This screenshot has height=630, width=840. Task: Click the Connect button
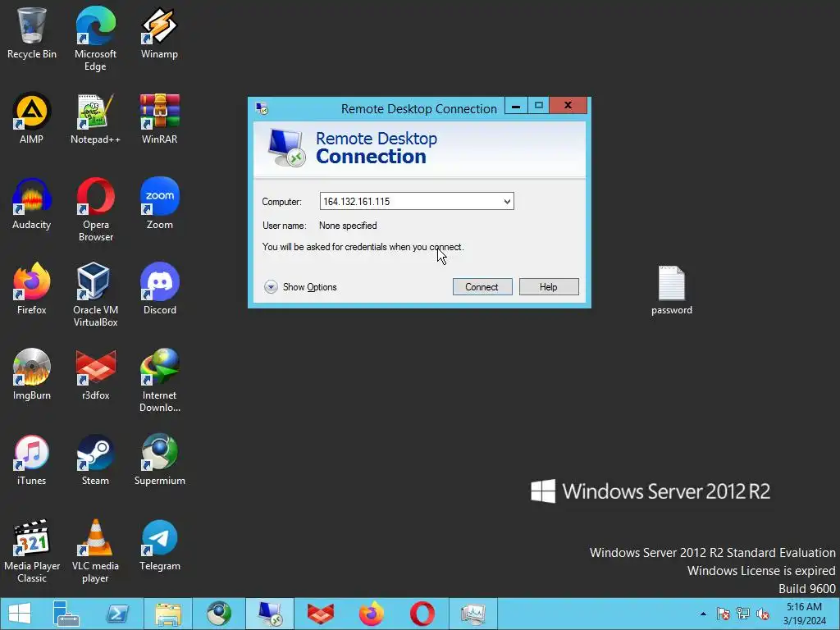point(482,286)
